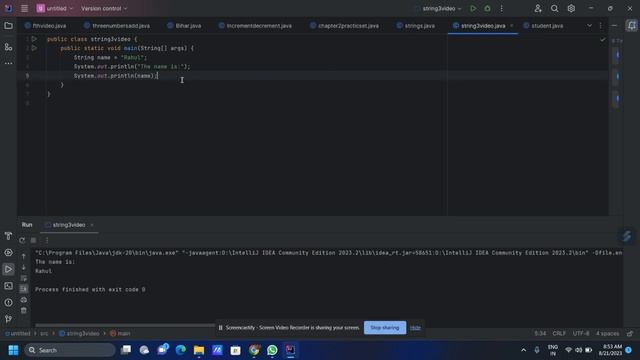Image resolution: width=640 pixels, height=360 pixels.
Task: Open File Explorer from taskbar
Action: click(x=199, y=350)
